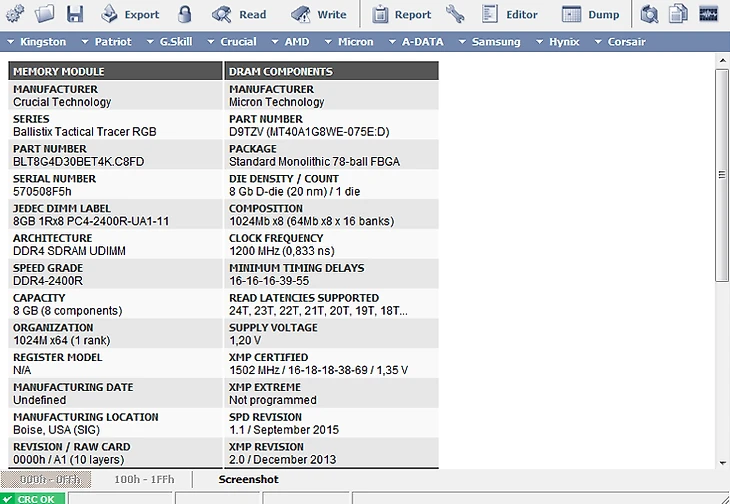The image size is (730, 504).
Task: Click the window resize grip corner
Action: click(x=724, y=499)
